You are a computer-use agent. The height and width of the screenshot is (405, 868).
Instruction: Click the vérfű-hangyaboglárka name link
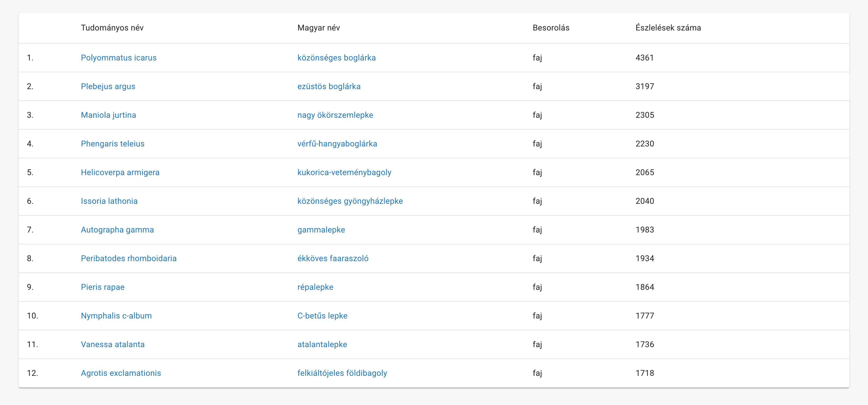(x=337, y=144)
